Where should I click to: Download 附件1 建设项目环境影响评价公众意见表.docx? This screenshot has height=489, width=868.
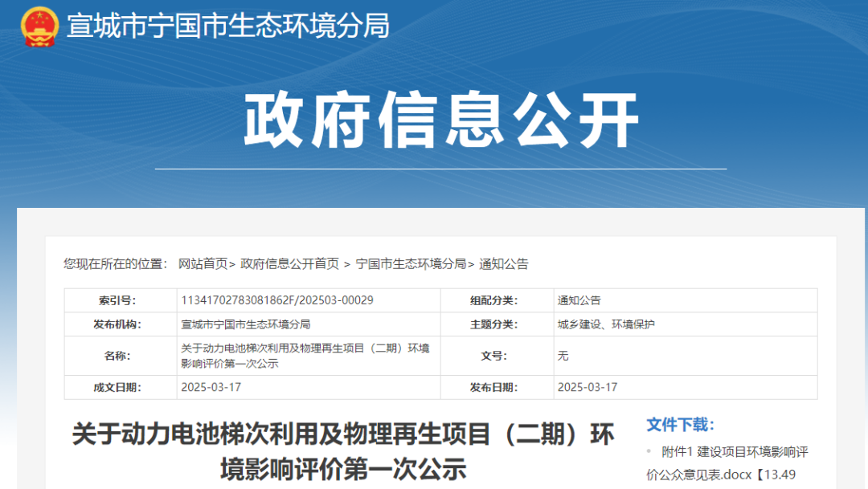click(x=727, y=463)
